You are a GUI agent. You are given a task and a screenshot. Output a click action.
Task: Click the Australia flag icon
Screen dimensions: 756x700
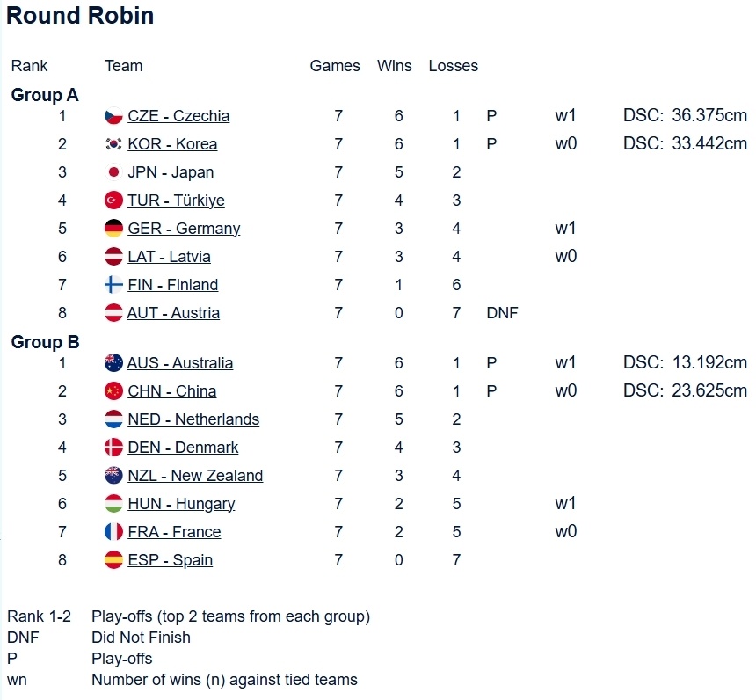point(113,363)
